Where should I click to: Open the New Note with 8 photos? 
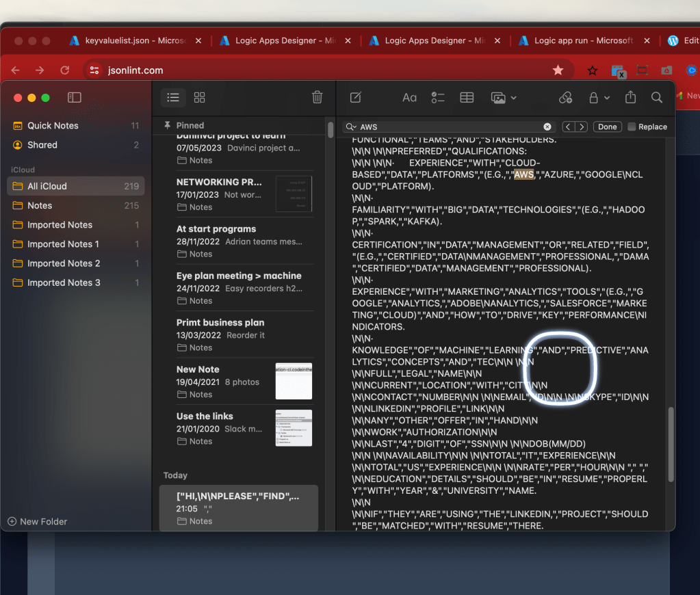(x=239, y=382)
